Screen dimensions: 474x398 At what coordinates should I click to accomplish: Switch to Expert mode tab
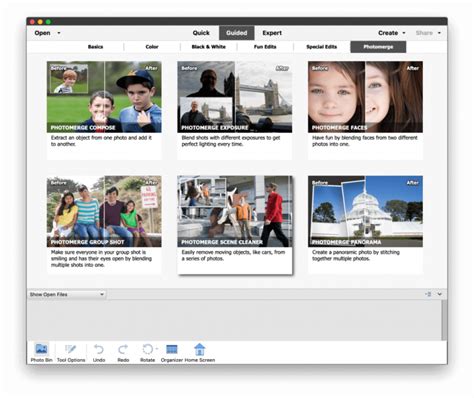coord(272,33)
